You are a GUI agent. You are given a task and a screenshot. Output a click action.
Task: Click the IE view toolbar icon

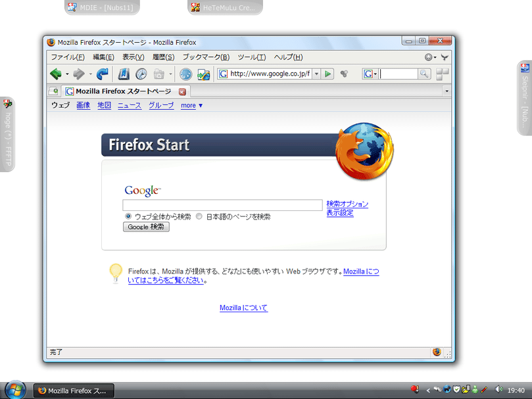(x=204, y=74)
